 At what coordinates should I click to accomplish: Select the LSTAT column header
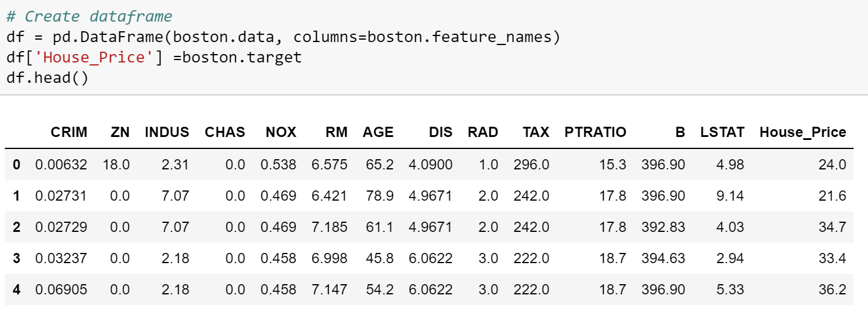722,132
